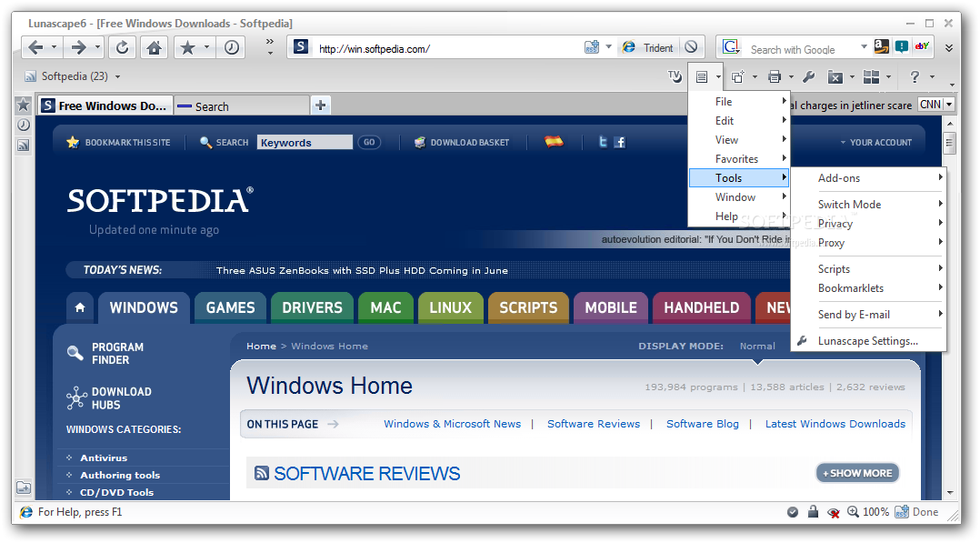
Task: Open the GAMES category tab
Action: (230, 307)
